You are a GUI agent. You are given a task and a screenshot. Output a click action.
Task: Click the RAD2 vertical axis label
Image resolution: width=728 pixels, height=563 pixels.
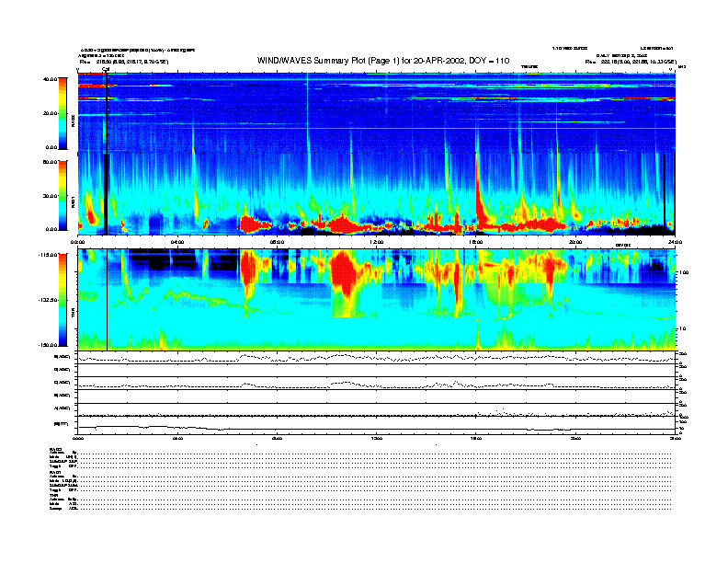tap(73, 121)
